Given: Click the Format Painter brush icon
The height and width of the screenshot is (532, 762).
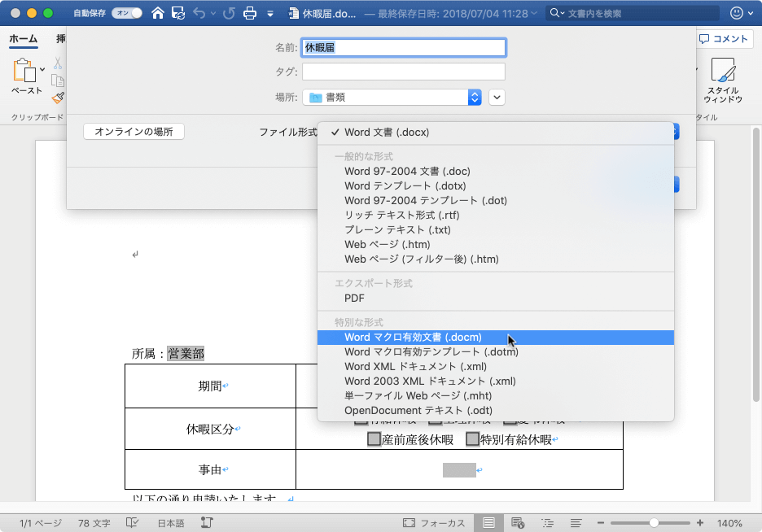Looking at the screenshot, I should (x=58, y=98).
